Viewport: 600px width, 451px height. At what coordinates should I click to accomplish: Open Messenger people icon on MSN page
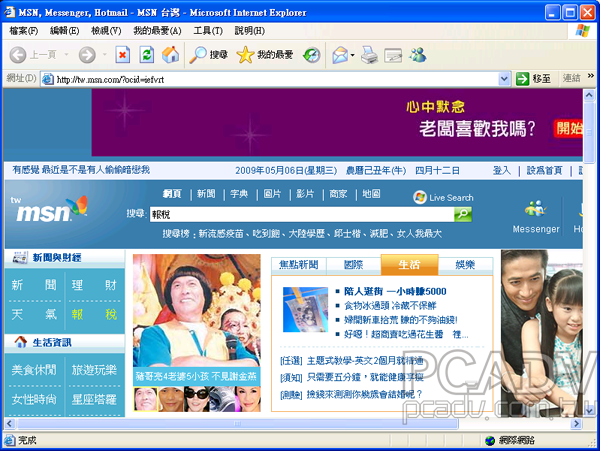coord(536,208)
